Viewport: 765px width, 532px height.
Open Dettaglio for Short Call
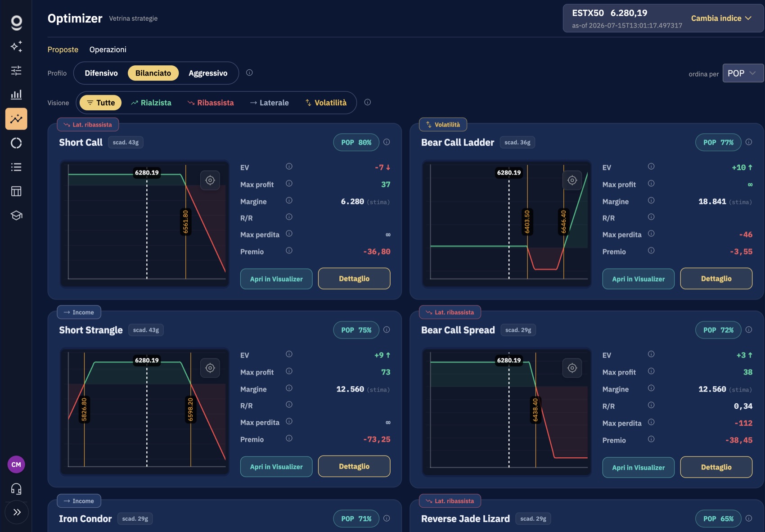(354, 279)
